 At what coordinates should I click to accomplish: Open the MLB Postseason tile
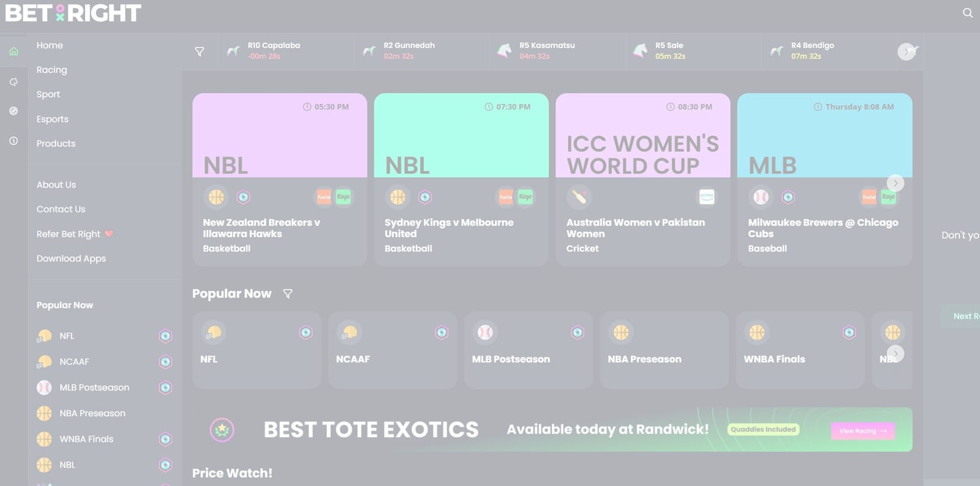528,350
